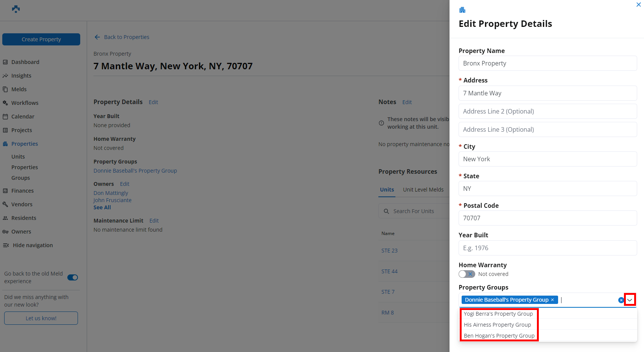The width and height of the screenshot is (644, 352).
Task: Click the Calendar icon in navigation
Action: click(x=5, y=117)
